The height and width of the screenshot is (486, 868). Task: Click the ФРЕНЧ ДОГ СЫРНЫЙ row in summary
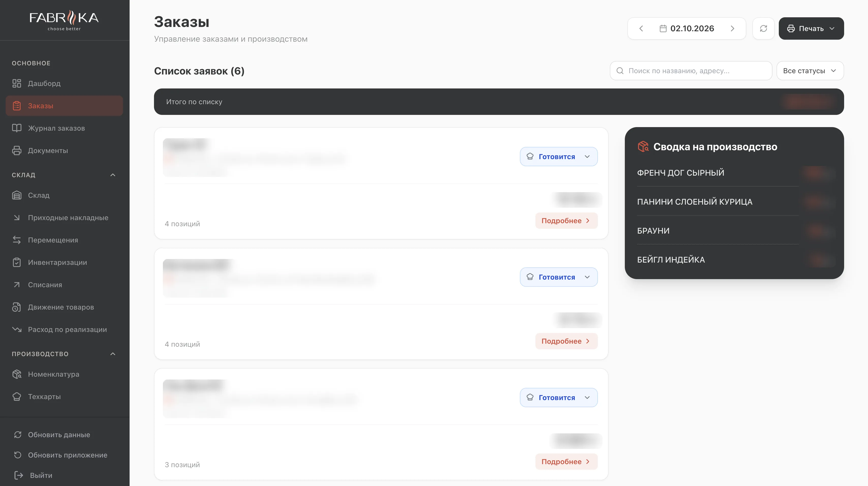click(x=735, y=173)
